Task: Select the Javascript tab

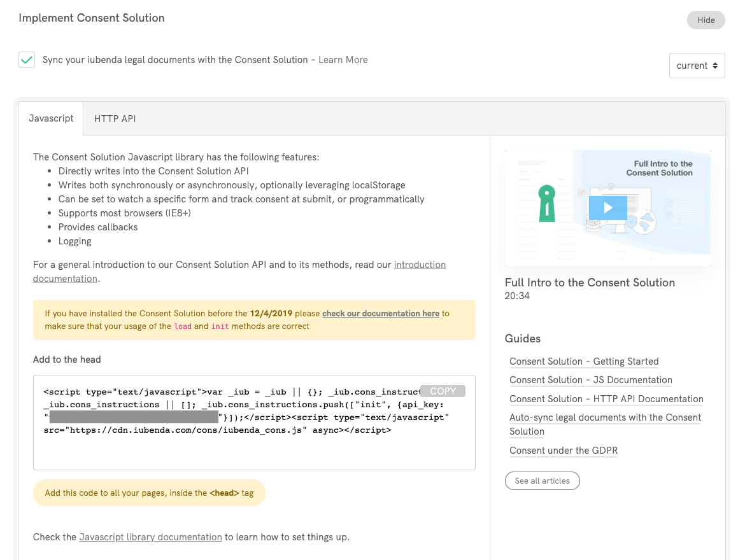Action: point(50,118)
